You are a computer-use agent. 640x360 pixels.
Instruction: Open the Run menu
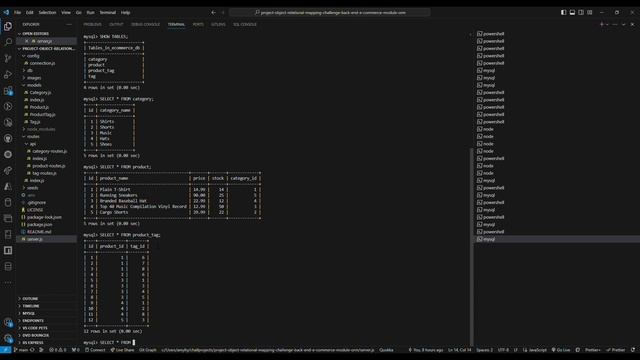[91, 13]
